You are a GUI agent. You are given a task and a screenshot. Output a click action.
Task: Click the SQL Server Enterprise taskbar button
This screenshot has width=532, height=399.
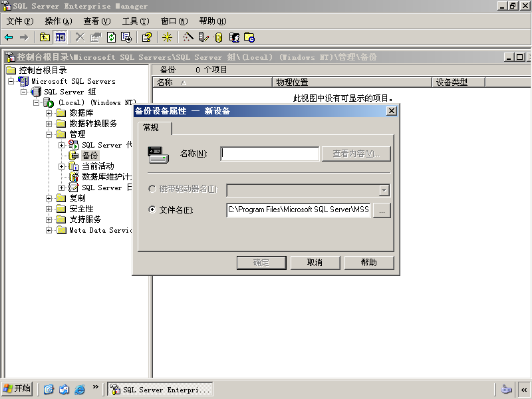click(x=160, y=389)
